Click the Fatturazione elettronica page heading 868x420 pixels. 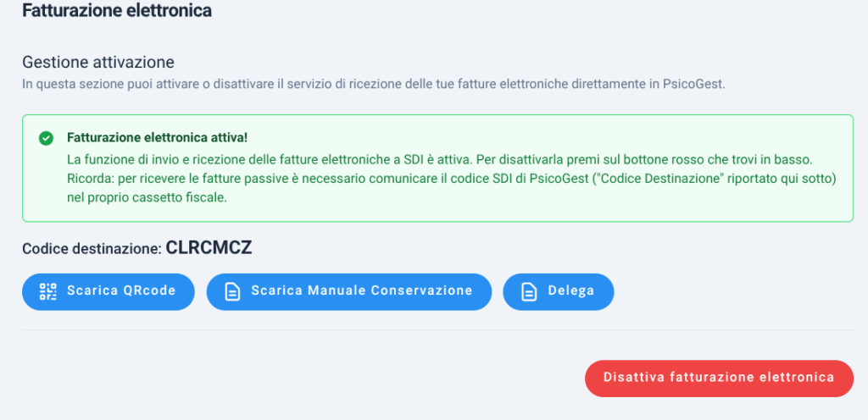click(x=117, y=10)
